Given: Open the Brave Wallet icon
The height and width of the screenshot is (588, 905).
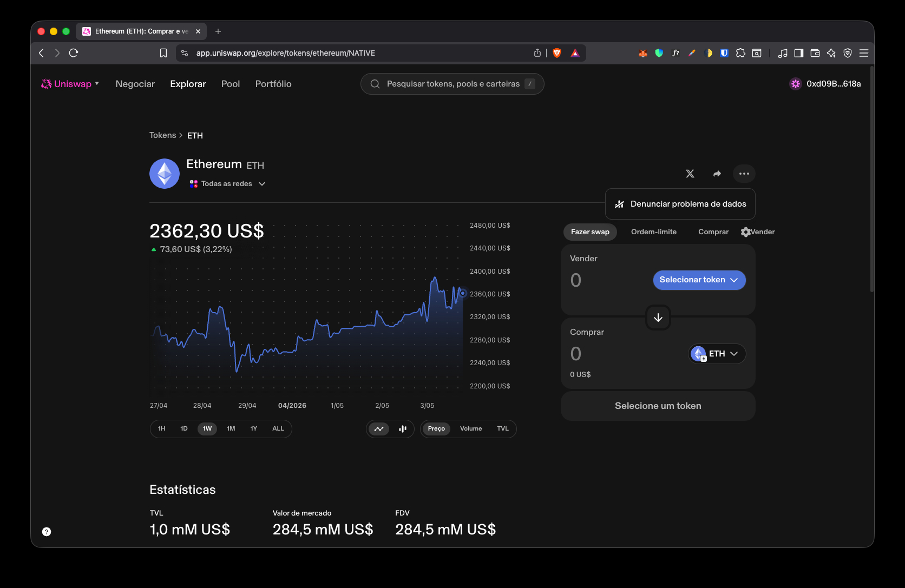Looking at the screenshot, I should click(x=815, y=53).
